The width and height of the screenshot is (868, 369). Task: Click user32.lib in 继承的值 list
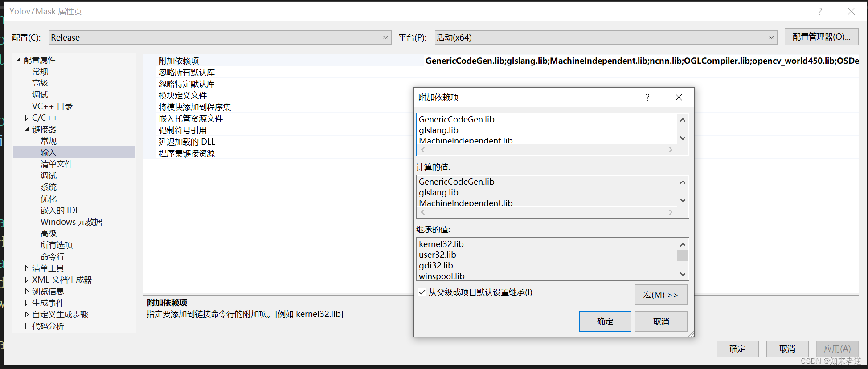438,255
